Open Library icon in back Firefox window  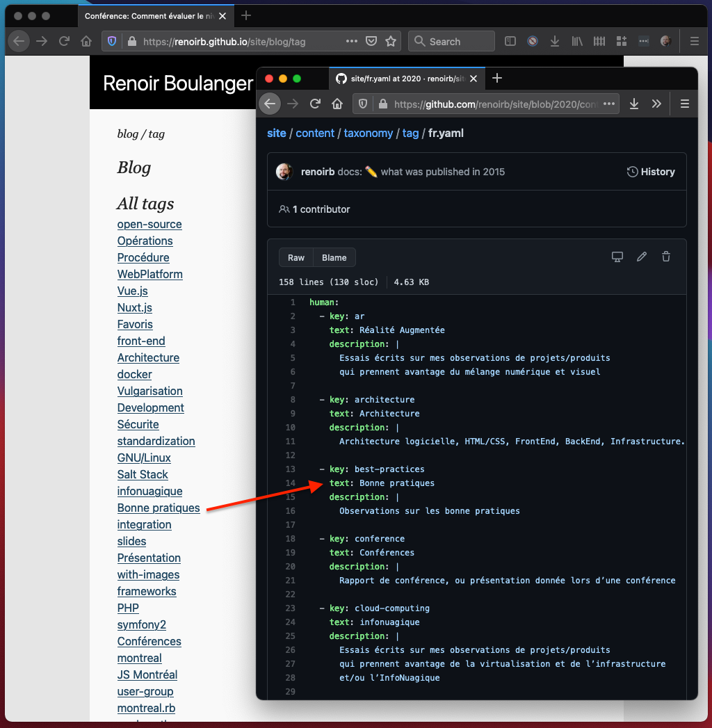point(577,41)
